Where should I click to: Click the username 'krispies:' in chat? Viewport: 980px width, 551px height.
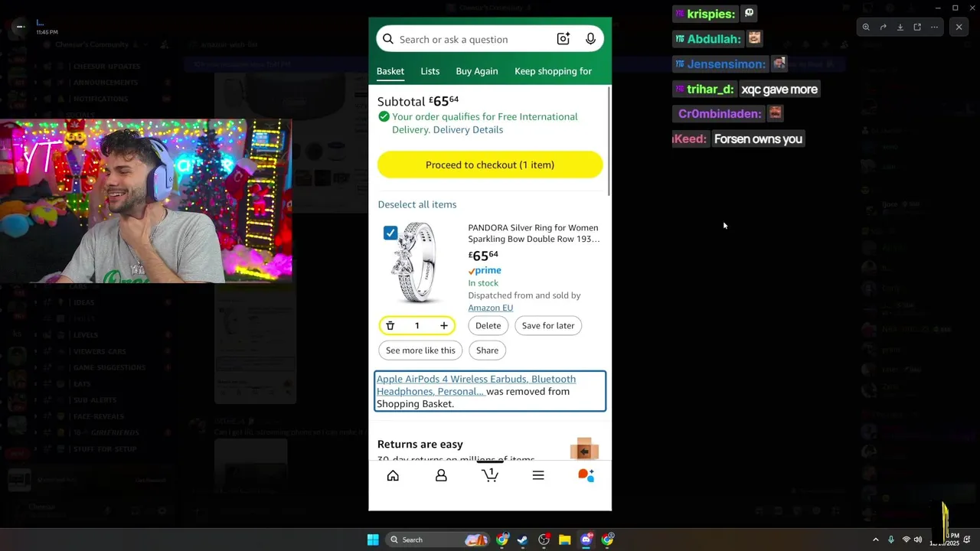[x=710, y=14]
